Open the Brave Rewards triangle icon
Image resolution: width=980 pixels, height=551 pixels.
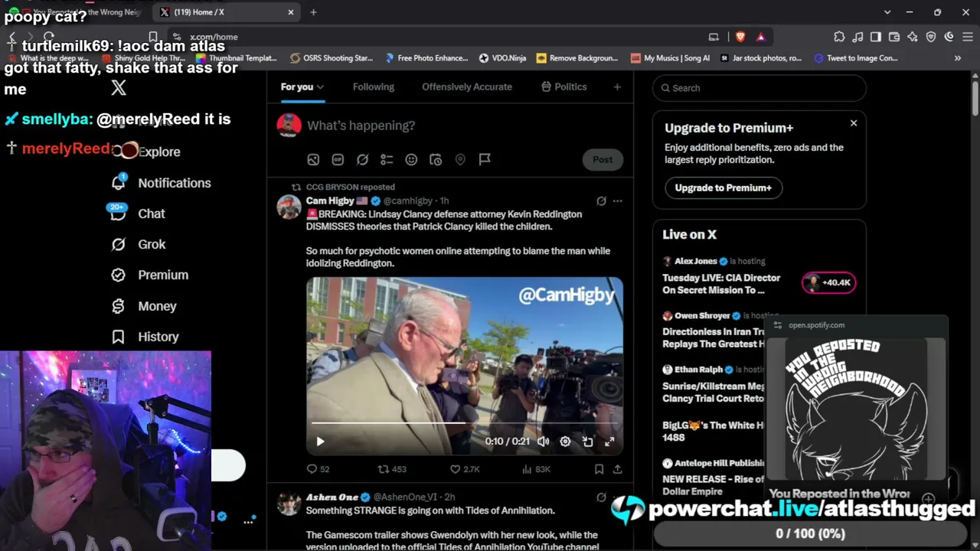tap(760, 37)
